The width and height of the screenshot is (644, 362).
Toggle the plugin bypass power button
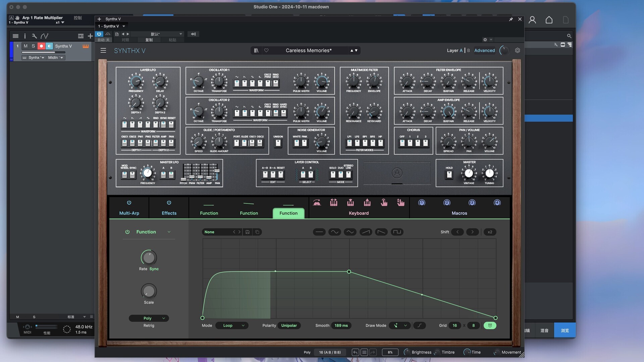(x=99, y=34)
